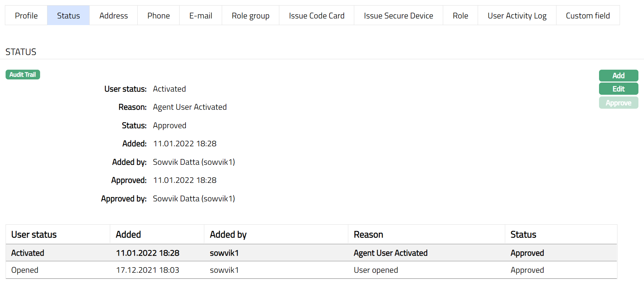Switch to the Address tab
This screenshot has width=644, height=286.
point(113,16)
